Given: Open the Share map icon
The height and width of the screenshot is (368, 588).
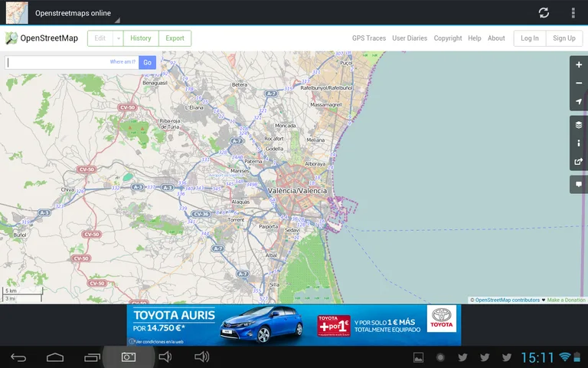Looking at the screenshot, I should coord(579,162).
